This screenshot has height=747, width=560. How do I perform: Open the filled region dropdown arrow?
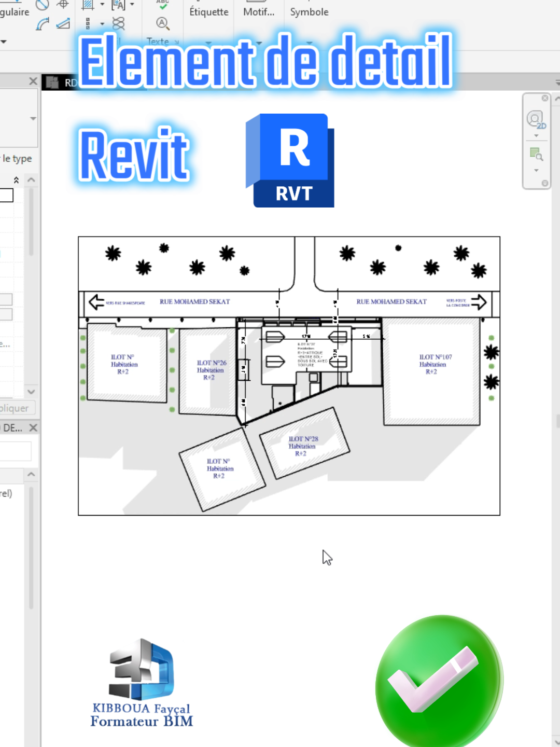102,5
